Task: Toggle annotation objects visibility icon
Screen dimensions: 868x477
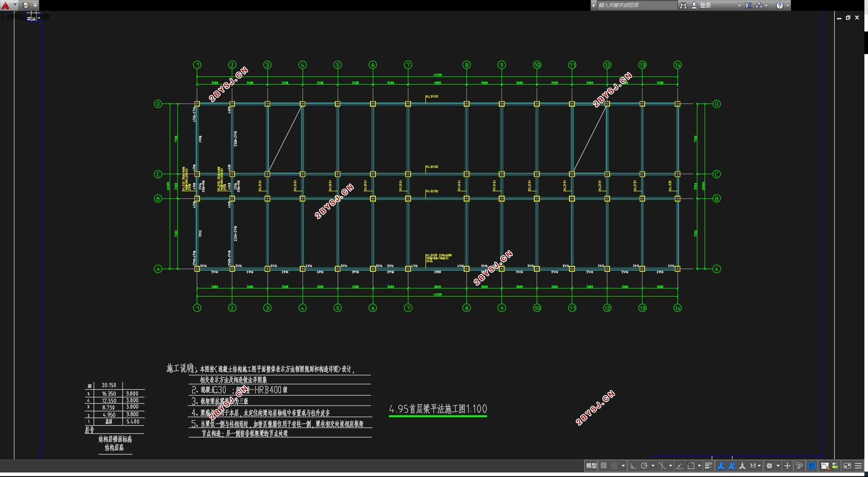Action: click(721, 466)
